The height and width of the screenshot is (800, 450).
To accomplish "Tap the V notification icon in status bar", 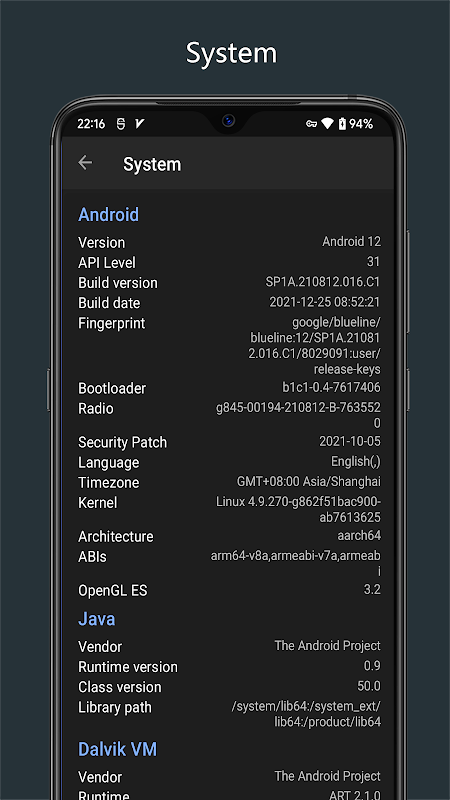I will coord(139,124).
